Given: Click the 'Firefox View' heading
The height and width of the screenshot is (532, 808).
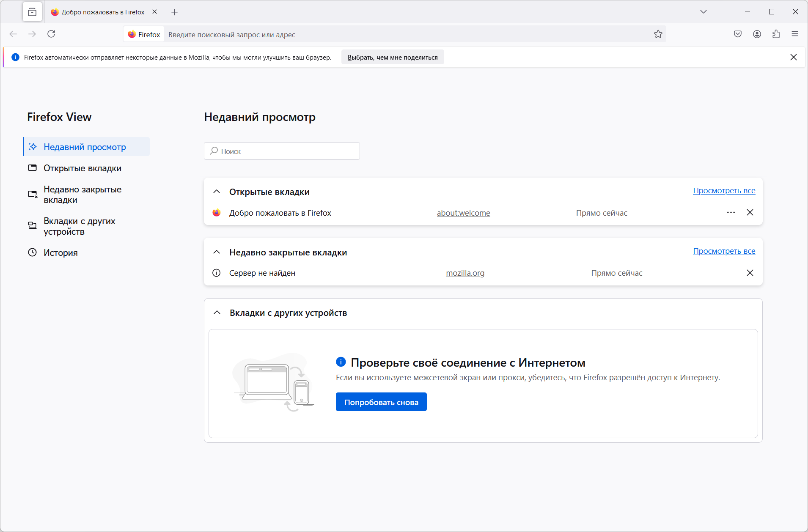Looking at the screenshot, I should [59, 117].
